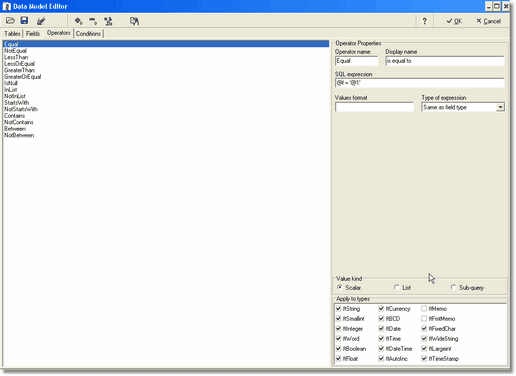516x376 pixels.
Task: Toggle the ftString checkbox
Action: pyautogui.click(x=338, y=309)
